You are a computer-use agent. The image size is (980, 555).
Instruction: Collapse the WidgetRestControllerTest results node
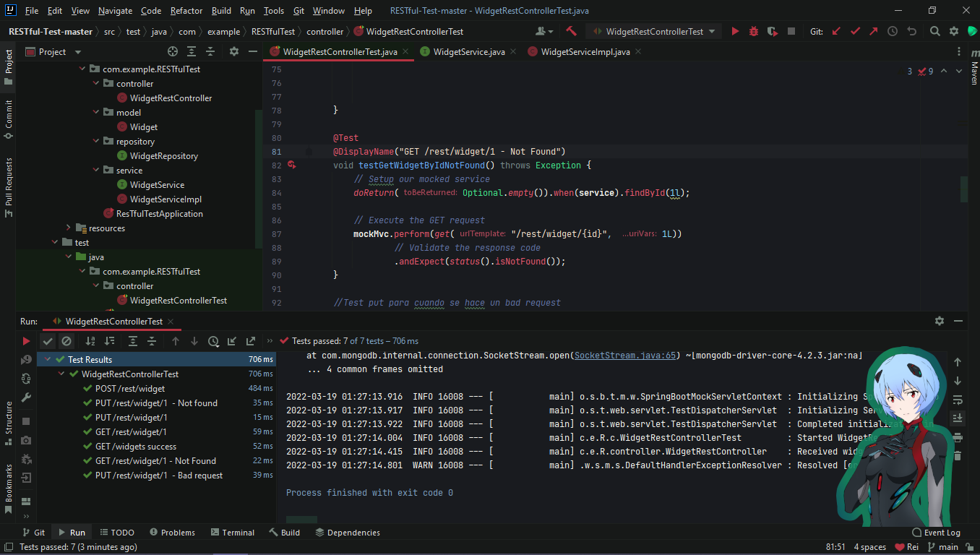click(x=62, y=374)
